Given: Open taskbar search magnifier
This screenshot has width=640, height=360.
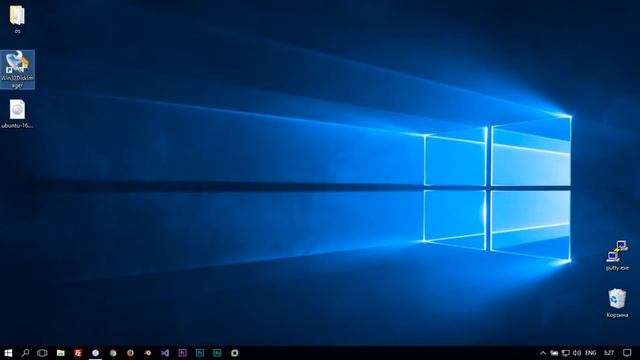Looking at the screenshot, I should [25, 353].
